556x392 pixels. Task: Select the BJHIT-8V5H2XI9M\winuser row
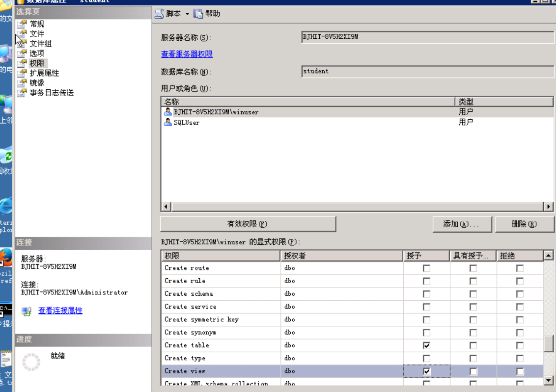(x=358, y=112)
